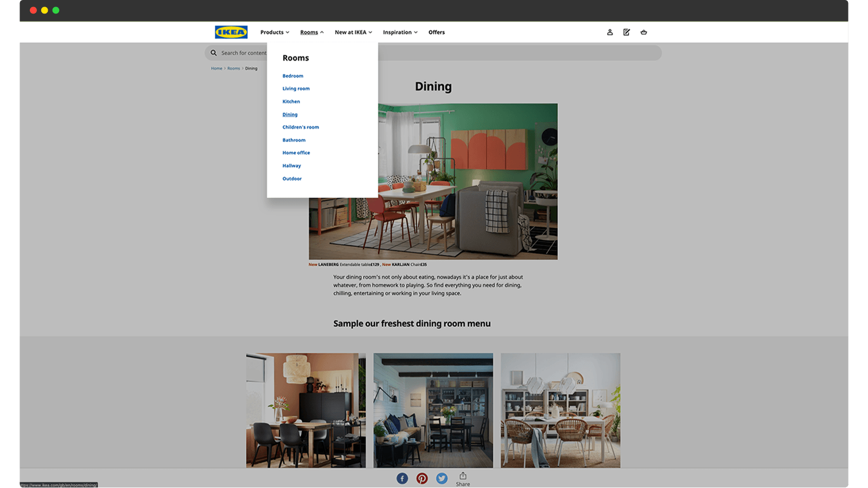This screenshot has width=868, height=488.
Task: Open the black chairs dining room thumbnail
Action: pos(306,410)
